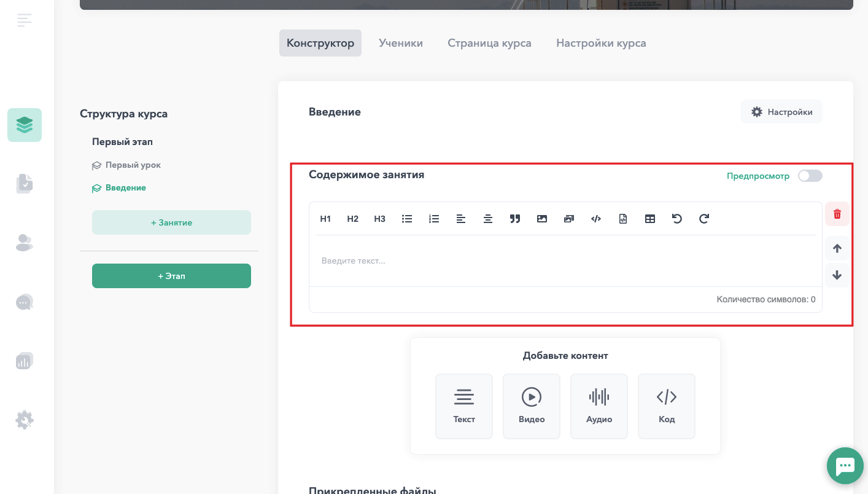Move the content block up
868x494 pixels.
click(x=837, y=249)
